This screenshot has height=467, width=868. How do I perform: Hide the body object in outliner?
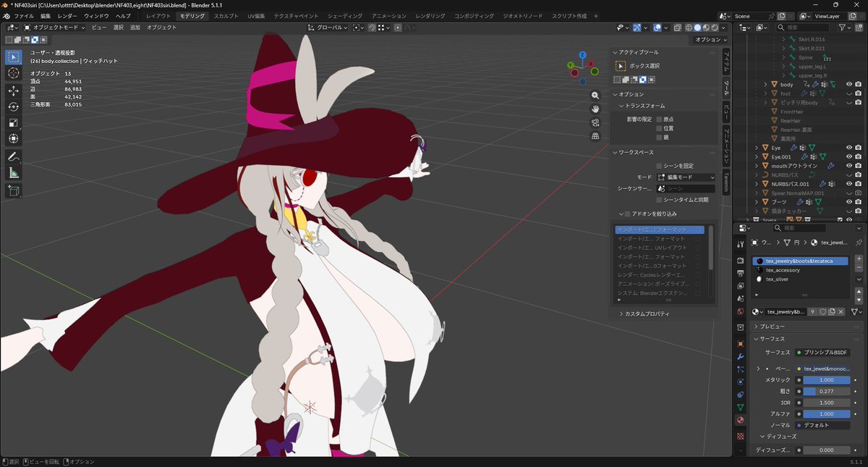[849, 85]
